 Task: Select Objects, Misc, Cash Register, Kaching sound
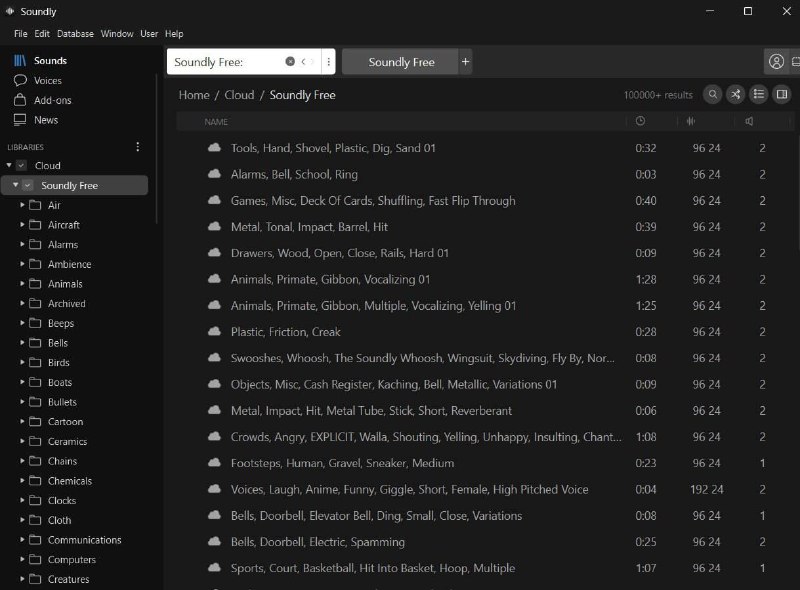pyautogui.click(x=394, y=384)
